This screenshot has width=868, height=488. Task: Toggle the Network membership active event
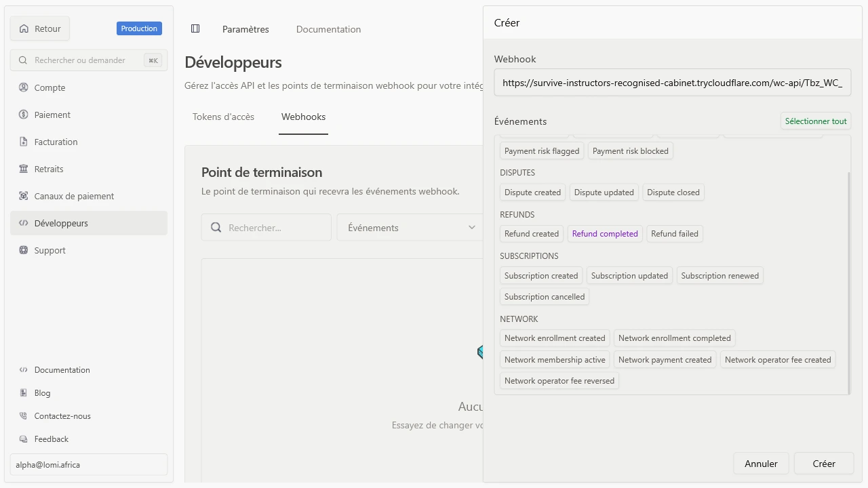pyautogui.click(x=555, y=360)
